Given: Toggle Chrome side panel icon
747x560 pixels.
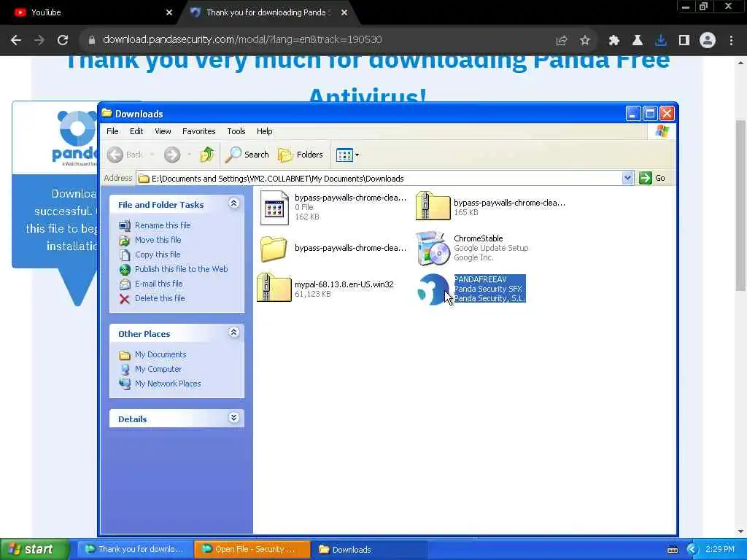Looking at the screenshot, I should tap(684, 41).
